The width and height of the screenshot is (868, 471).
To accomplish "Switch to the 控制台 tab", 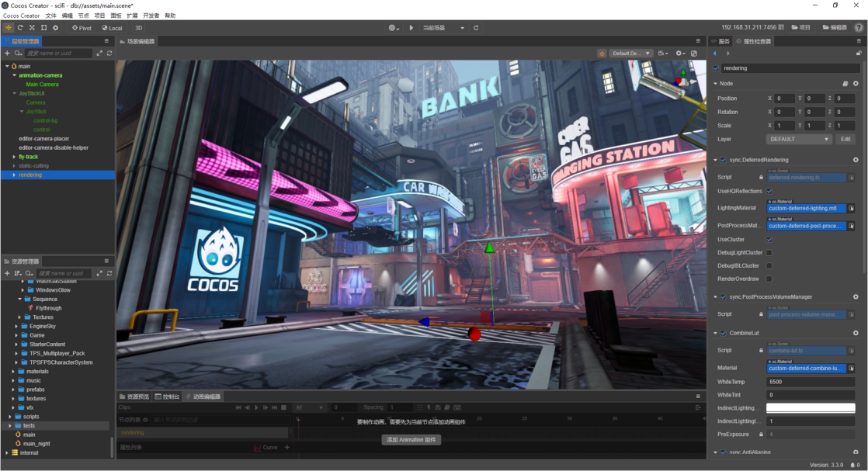I will 168,397.
